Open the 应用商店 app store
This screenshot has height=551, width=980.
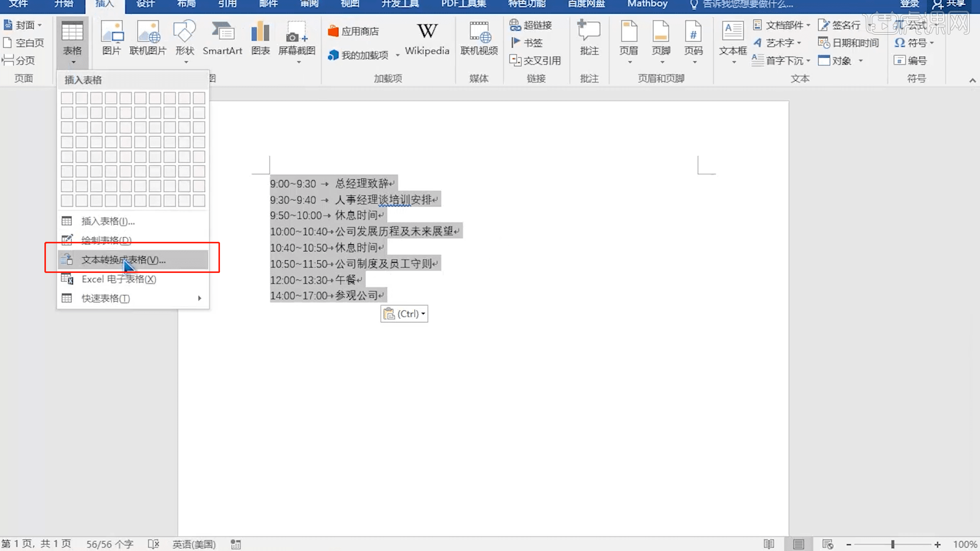354,32
